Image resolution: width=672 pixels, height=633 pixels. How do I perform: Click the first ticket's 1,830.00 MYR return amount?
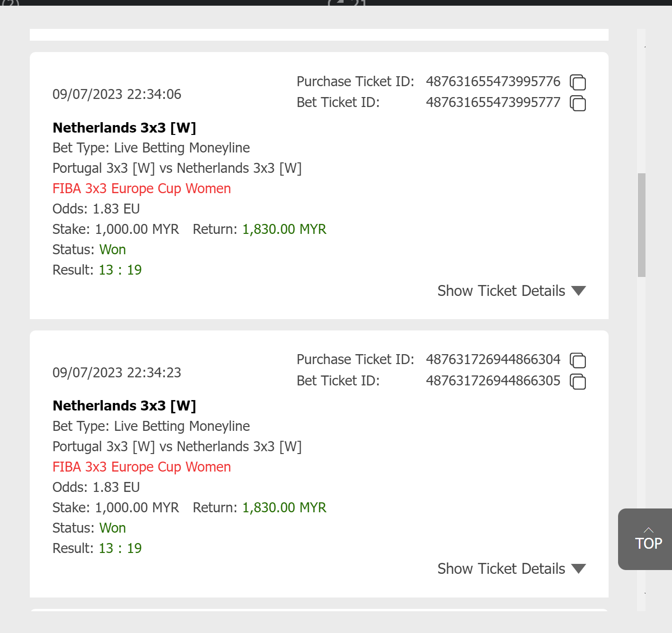click(284, 229)
